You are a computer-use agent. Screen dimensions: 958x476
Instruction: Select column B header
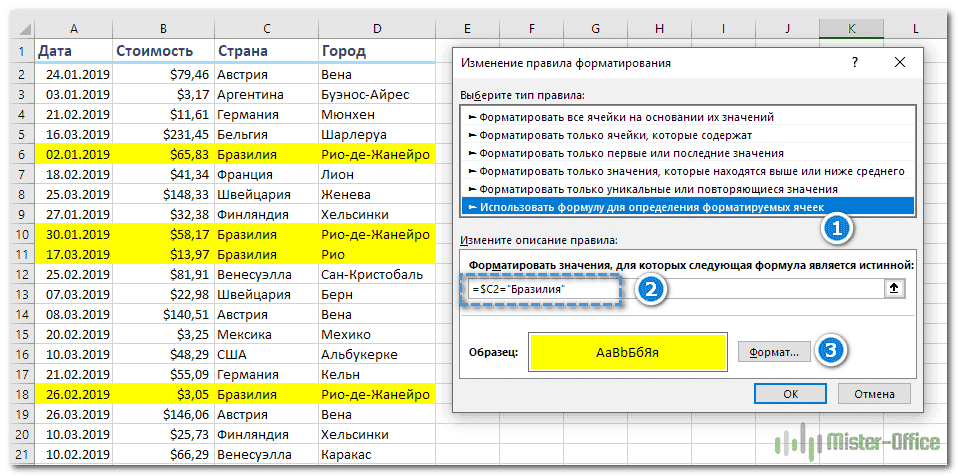pos(163,29)
